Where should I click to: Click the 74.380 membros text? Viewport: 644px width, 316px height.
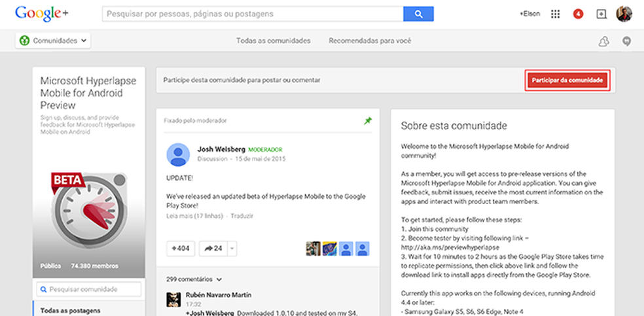pos(94,266)
